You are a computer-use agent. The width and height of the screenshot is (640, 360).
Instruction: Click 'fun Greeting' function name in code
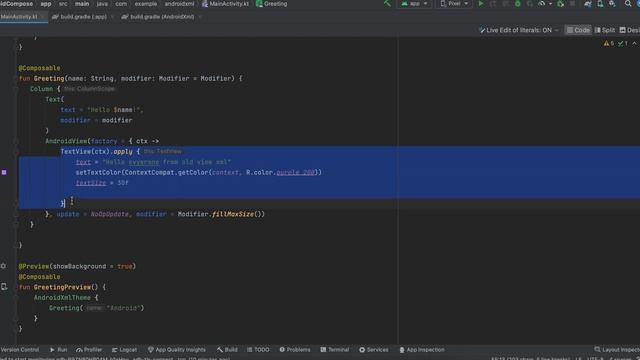point(49,78)
